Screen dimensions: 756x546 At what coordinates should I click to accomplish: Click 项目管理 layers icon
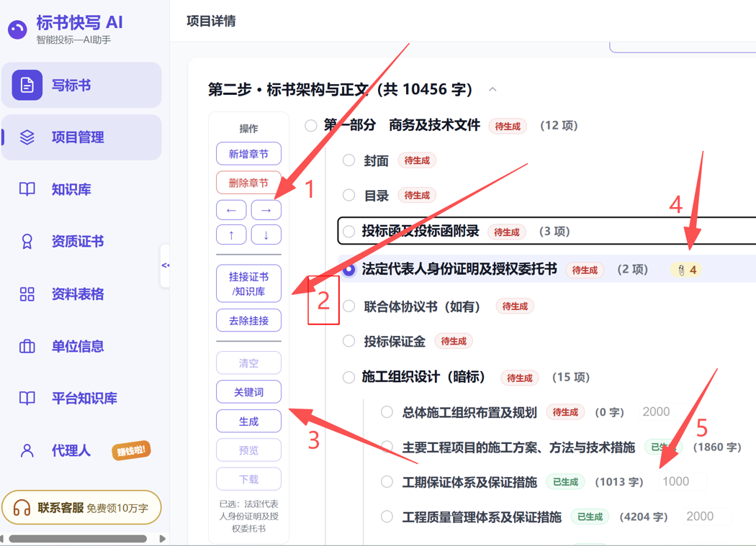(27, 137)
